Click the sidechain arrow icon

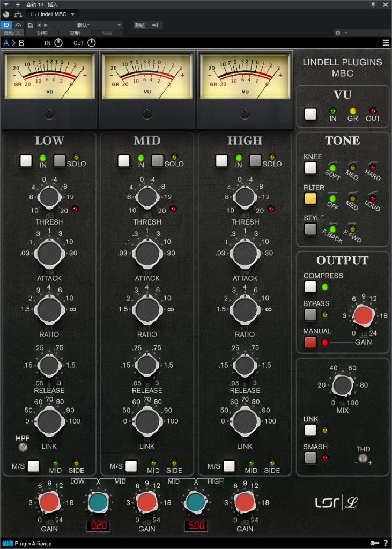pyautogui.click(x=155, y=25)
